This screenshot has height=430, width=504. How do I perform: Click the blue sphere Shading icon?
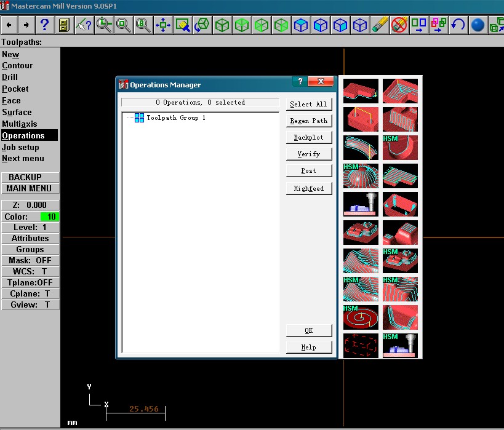[x=478, y=25]
